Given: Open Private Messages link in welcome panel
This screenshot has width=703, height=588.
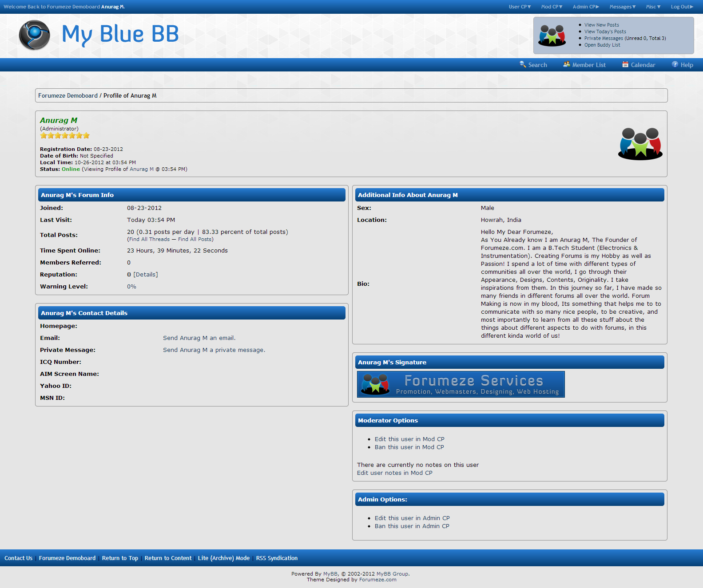Looking at the screenshot, I should coord(604,38).
